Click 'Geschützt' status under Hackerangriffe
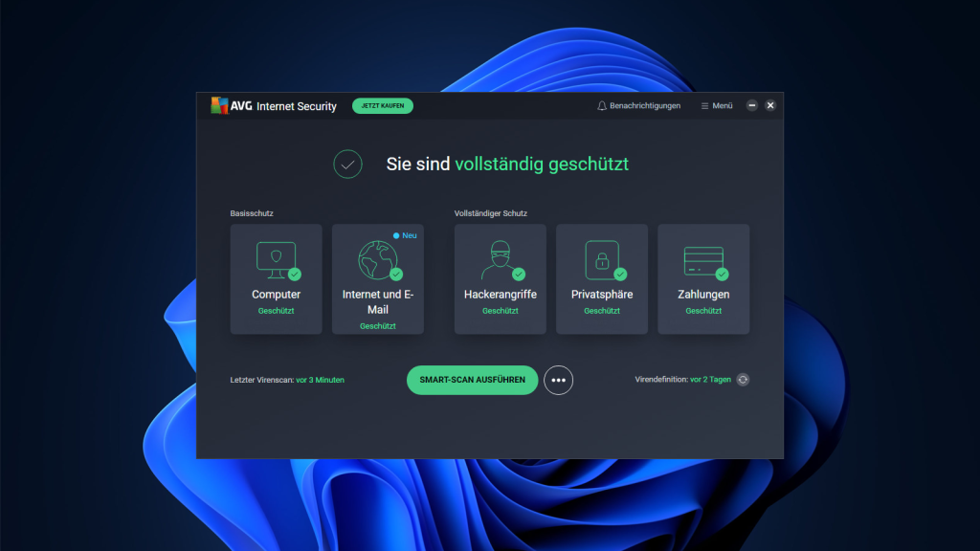Screen dimensions: 980x551 [500, 311]
